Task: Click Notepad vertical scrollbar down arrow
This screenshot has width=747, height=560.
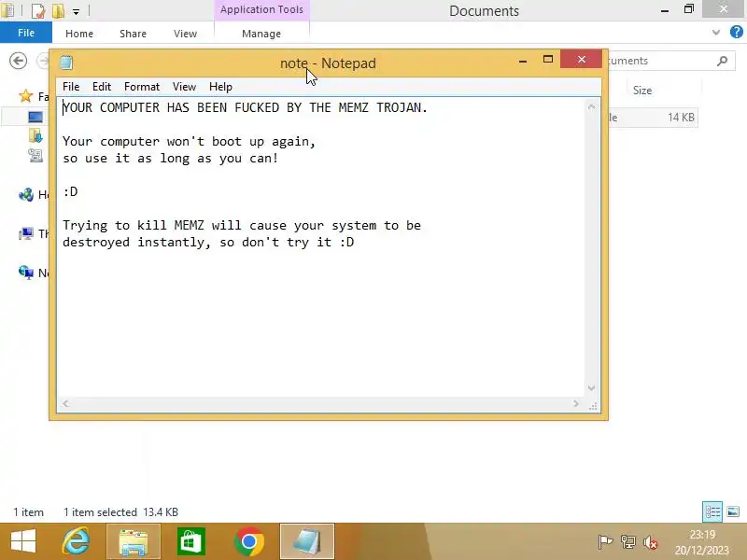Action: coord(592,388)
